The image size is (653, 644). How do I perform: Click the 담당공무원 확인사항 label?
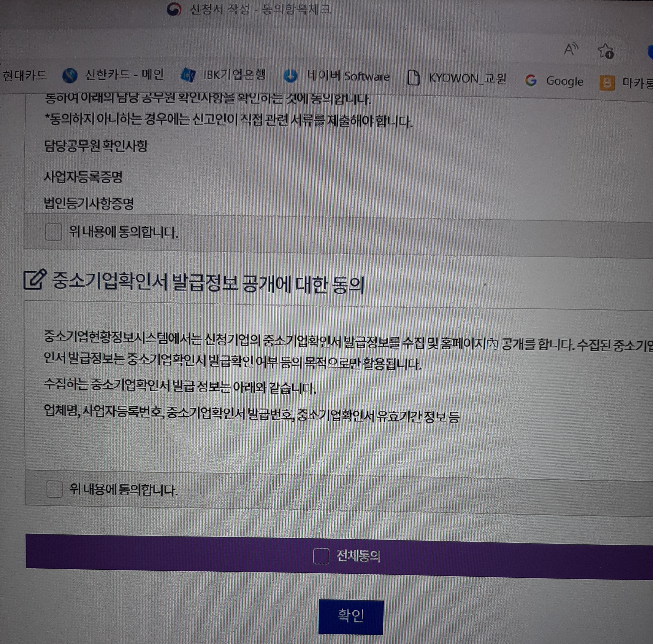[96, 146]
